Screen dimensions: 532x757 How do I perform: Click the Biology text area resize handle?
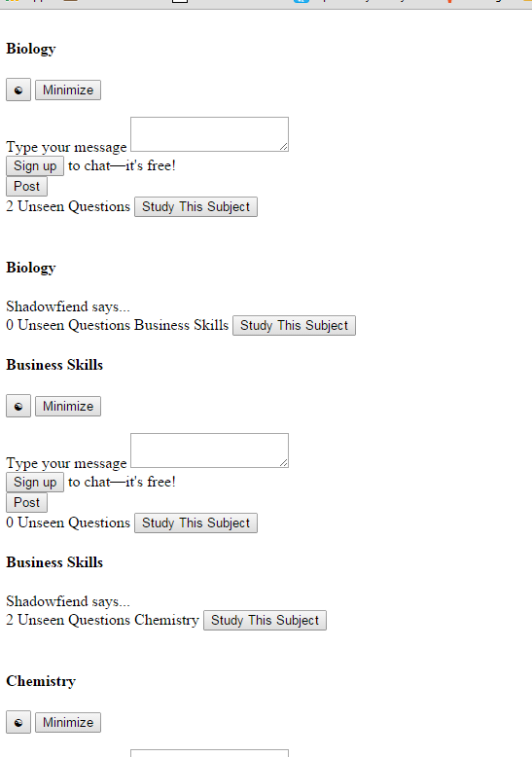(x=284, y=147)
